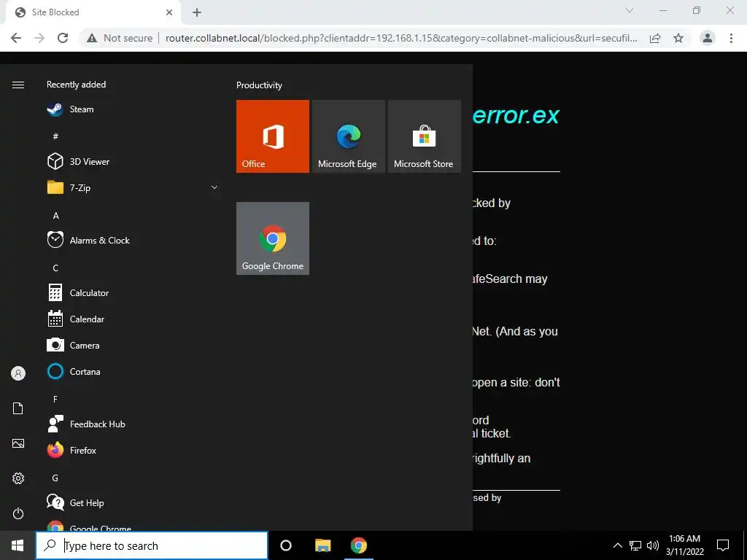
Task: Open Documents from Start sidebar
Action: [x=18, y=408]
